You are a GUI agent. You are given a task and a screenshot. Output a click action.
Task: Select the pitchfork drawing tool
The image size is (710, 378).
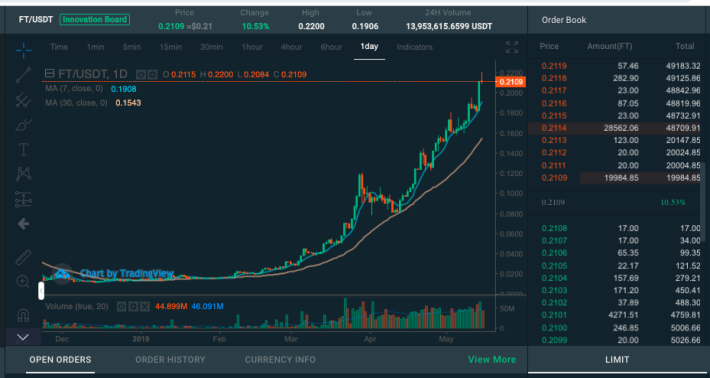click(23, 100)
